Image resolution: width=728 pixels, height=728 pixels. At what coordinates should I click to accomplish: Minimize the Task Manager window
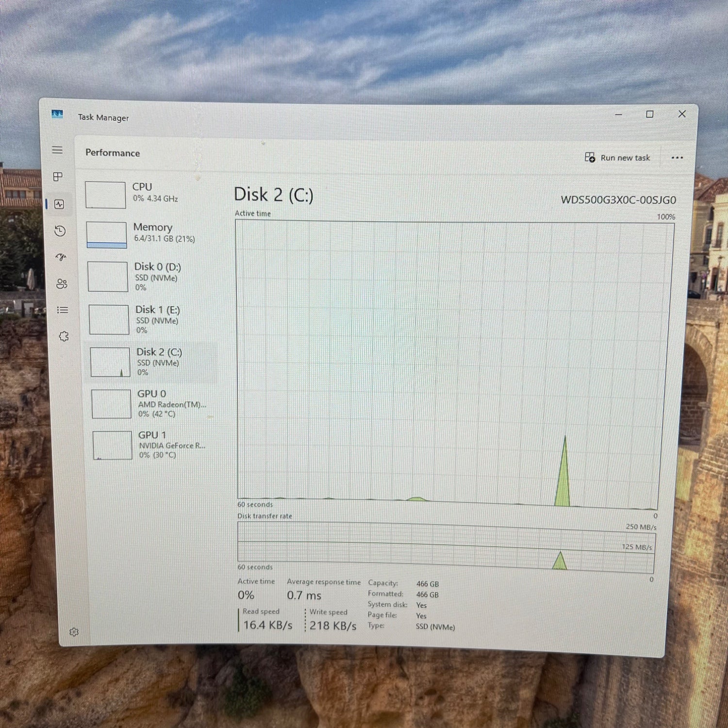pyautogui.click(x=618, y=115)
